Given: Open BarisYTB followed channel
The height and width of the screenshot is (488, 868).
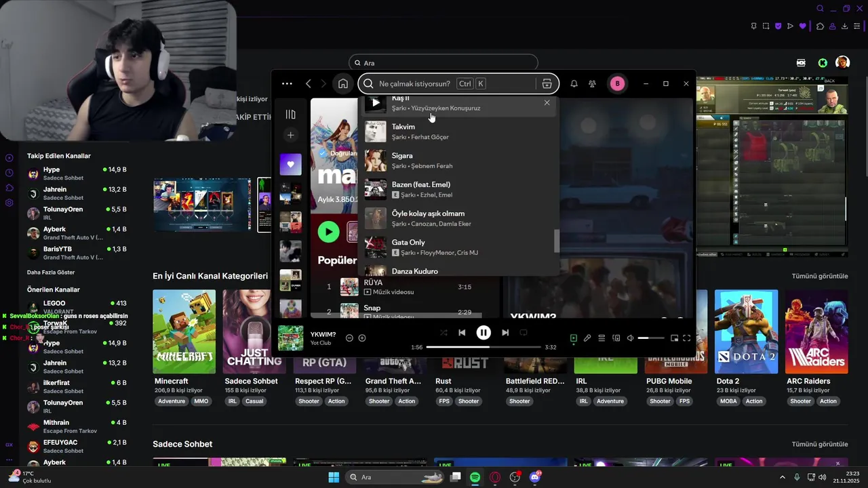Looking at the screenshot, I should pyautogui.click(x=77, y=253).
